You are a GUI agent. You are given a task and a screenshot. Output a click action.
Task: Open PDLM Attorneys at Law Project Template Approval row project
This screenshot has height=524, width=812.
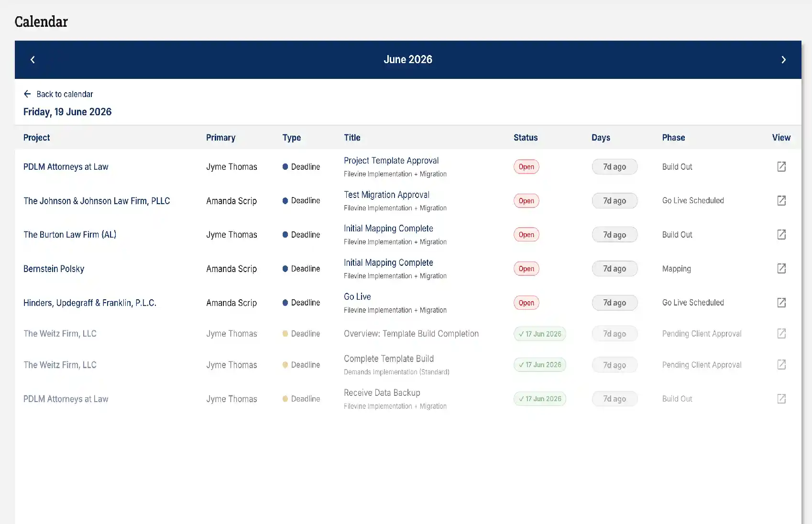[66, 167]
